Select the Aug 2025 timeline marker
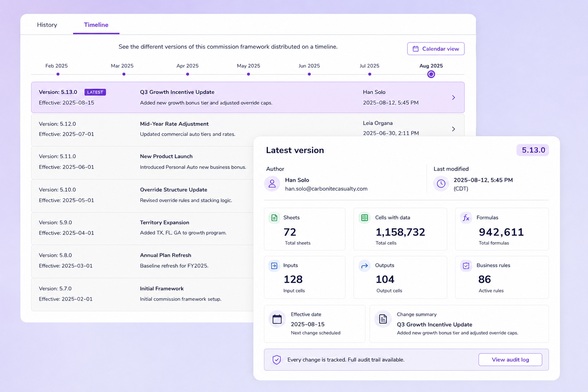Screen dimensions: 588x392 pos(431,74)
